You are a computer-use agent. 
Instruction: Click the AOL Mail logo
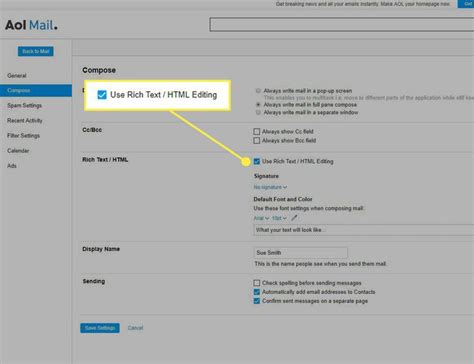coord(31,25)
